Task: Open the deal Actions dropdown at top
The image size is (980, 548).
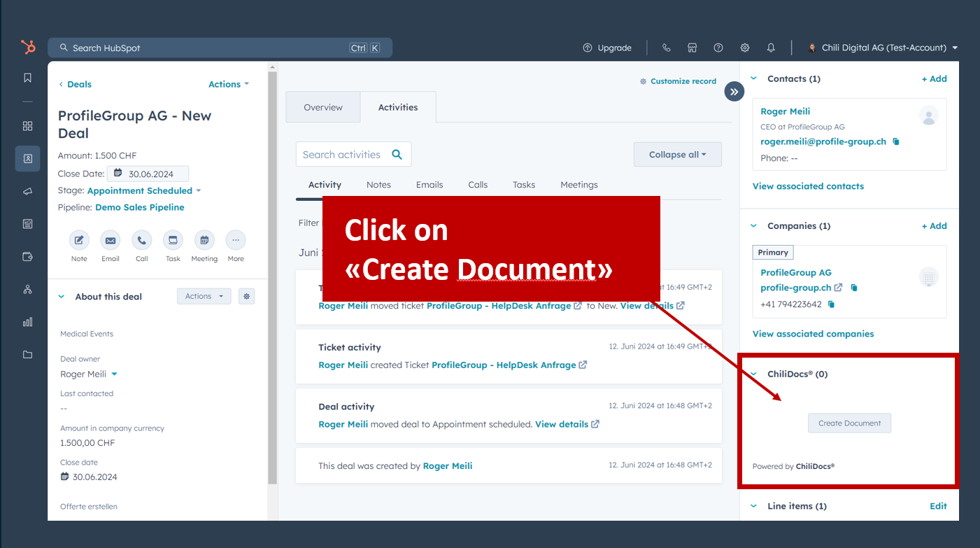Action: click(229, 84)
